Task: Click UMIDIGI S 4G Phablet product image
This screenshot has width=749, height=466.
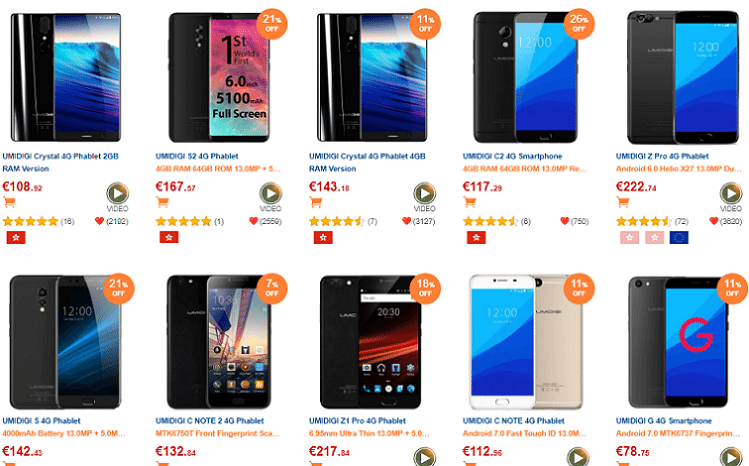Action: (65, 342)
